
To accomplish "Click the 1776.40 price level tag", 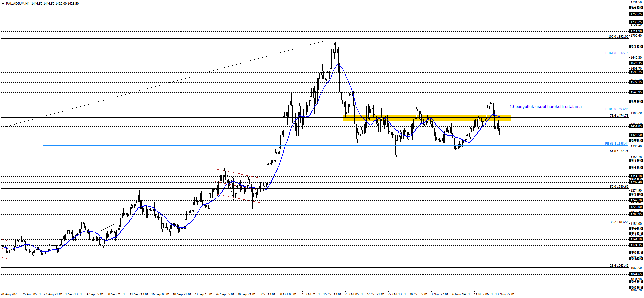I will (636, 8).
